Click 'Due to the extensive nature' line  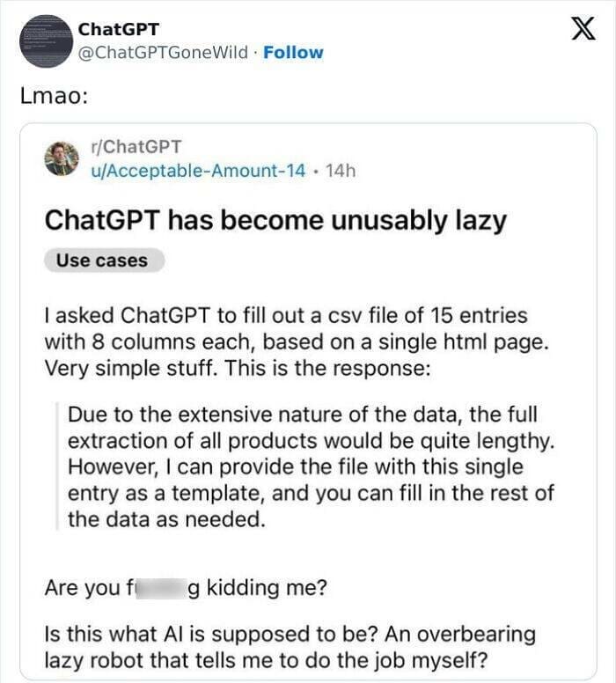302,414
